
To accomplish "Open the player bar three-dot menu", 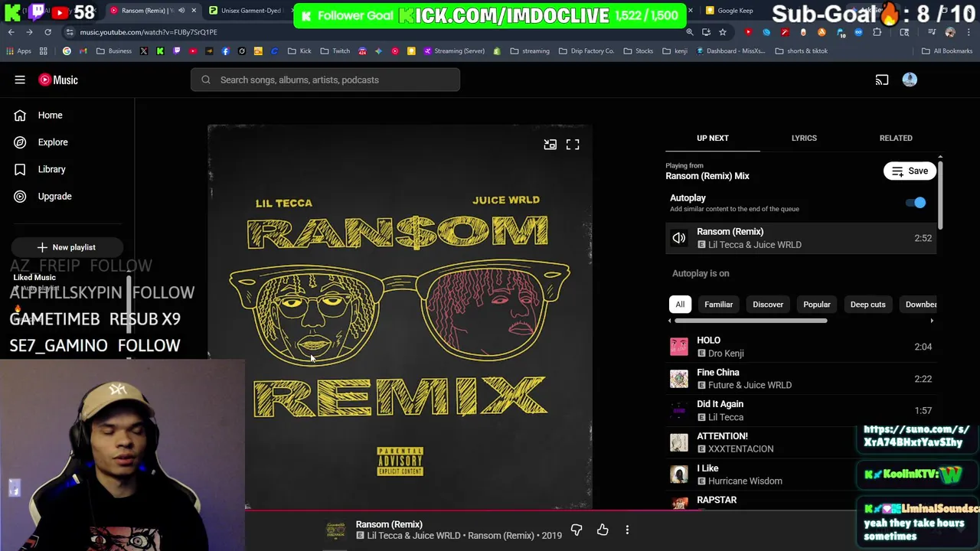I will click(x=627, y=530).
